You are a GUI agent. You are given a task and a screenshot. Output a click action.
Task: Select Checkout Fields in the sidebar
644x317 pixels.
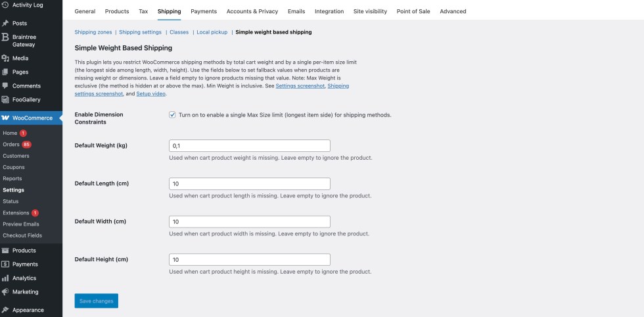tap(23, 235)
